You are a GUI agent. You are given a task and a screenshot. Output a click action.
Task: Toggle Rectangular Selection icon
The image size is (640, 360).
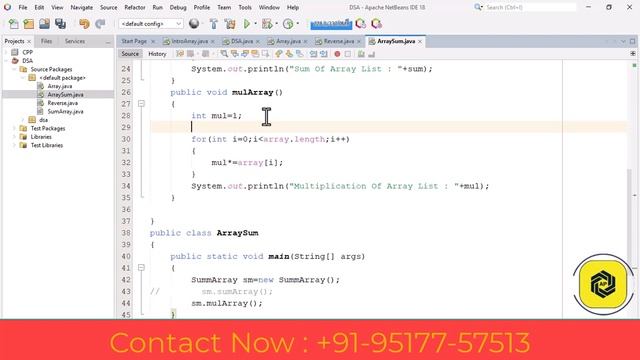coord(265,54)
